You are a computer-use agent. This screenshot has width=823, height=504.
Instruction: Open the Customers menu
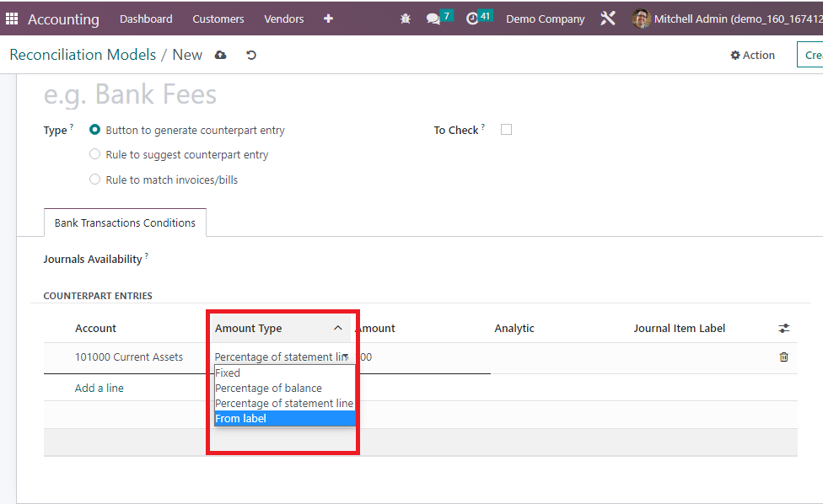(x=218, y=19)
